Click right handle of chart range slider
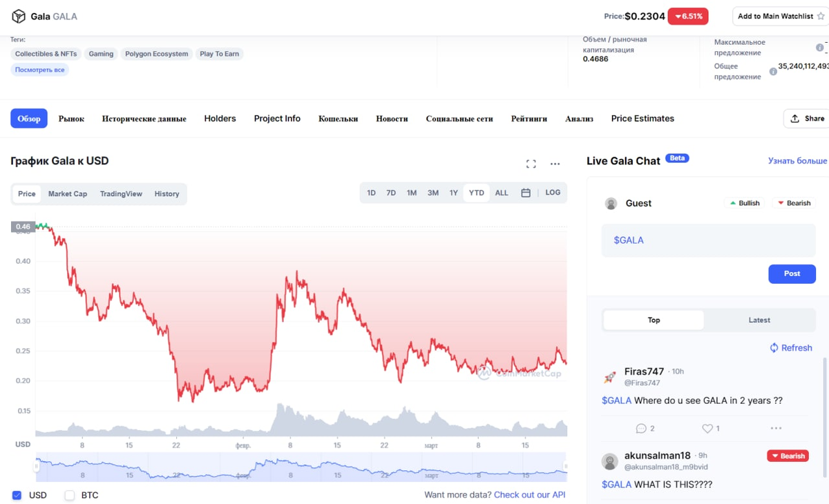 tap(566, 467)
